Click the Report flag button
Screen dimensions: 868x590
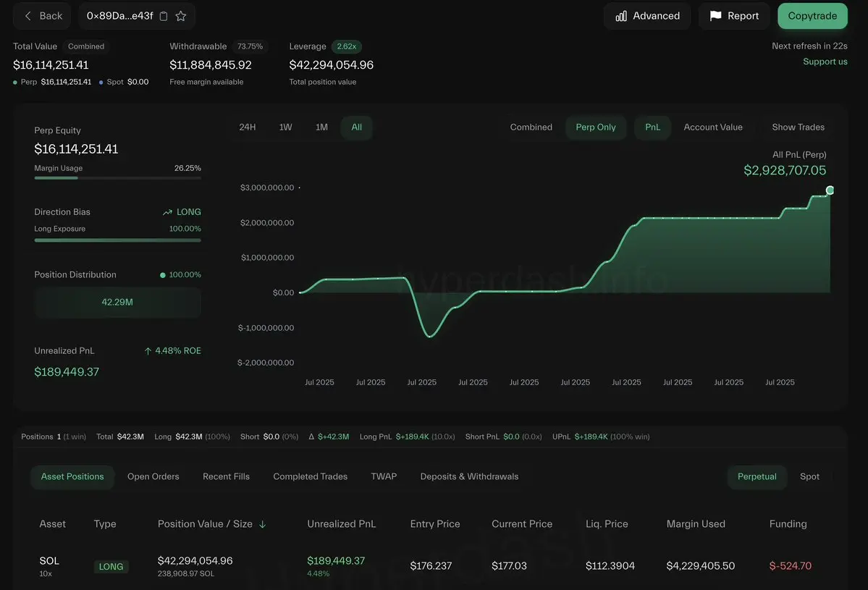coord(734,16)
